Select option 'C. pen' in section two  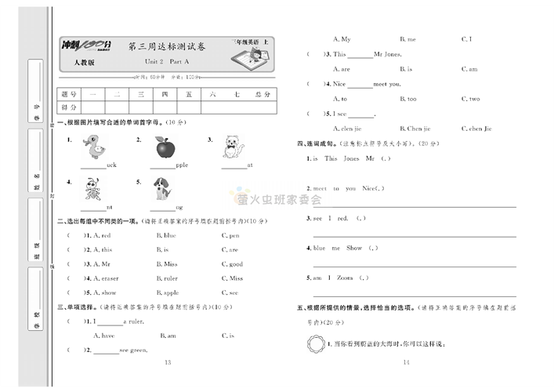(230, 235)
